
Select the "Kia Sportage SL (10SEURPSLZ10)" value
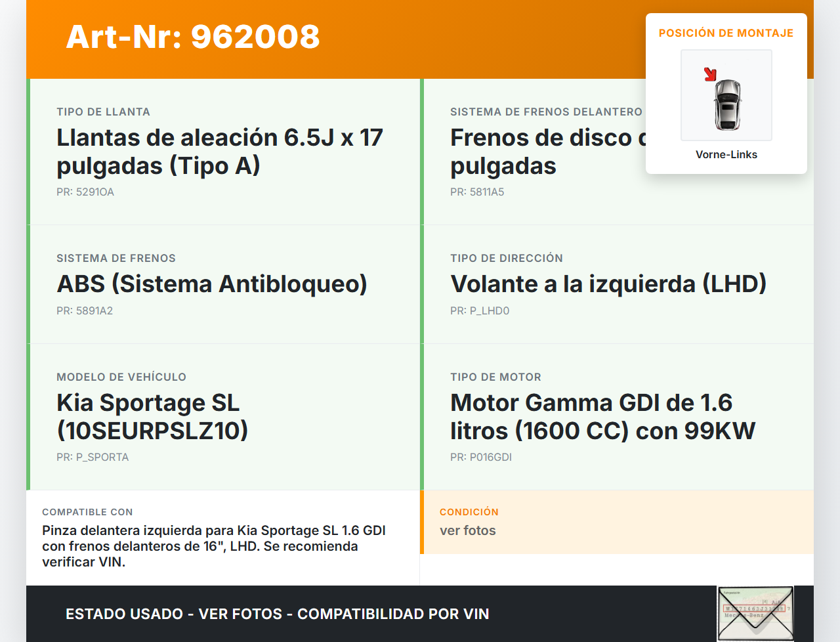(x=152, y=417)
